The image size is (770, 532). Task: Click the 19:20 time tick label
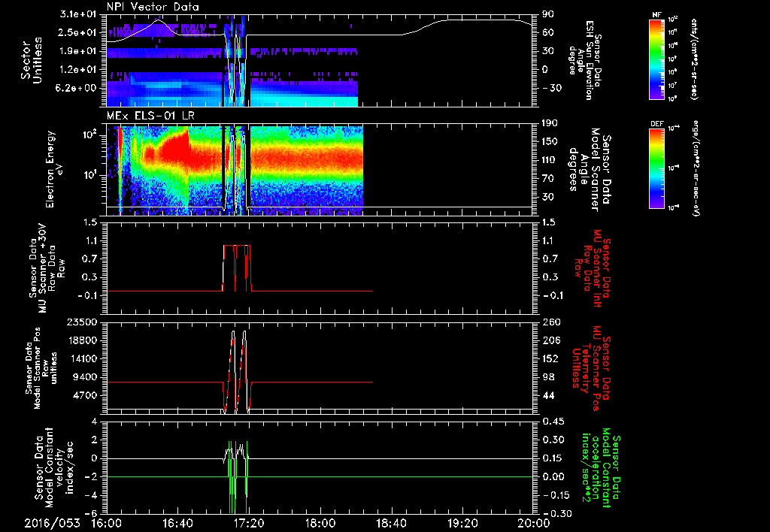point(462,523)
